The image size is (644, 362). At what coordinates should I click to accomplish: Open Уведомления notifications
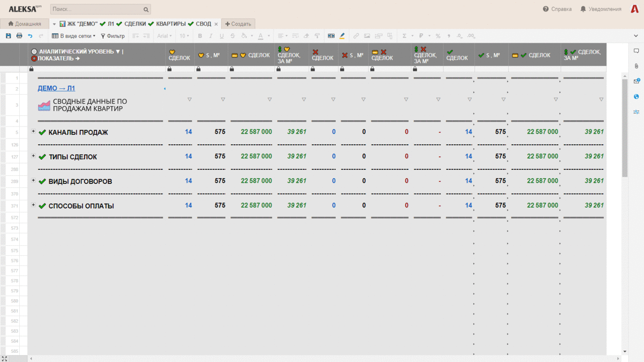coord(601,9)
